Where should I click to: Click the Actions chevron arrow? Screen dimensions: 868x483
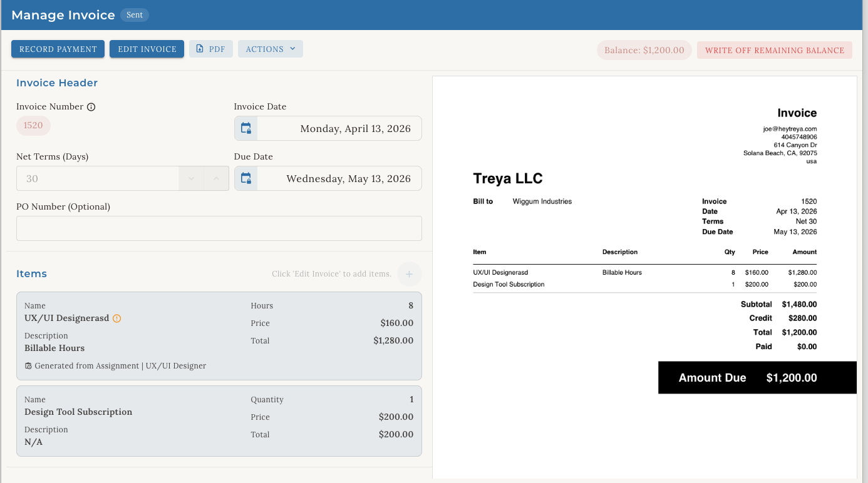click(292, 49)
